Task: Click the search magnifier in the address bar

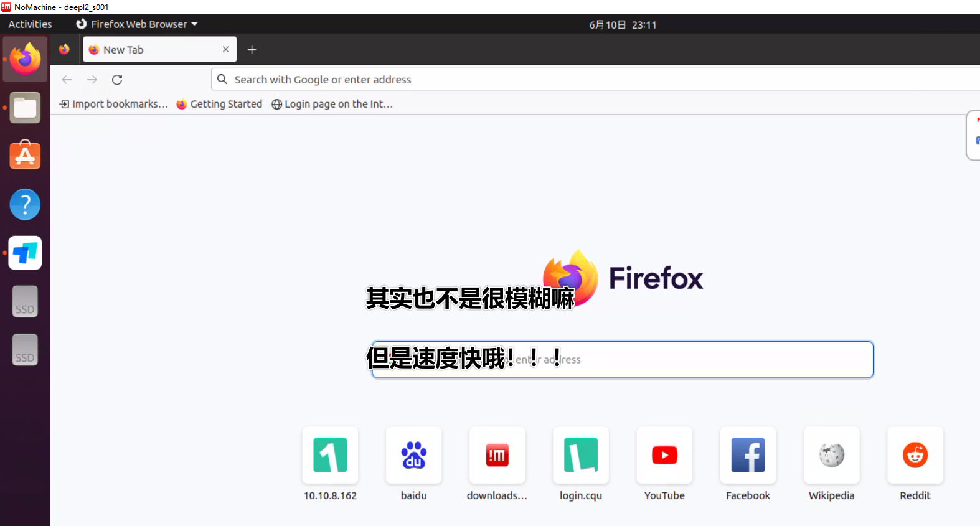Action: pos(222,80)
